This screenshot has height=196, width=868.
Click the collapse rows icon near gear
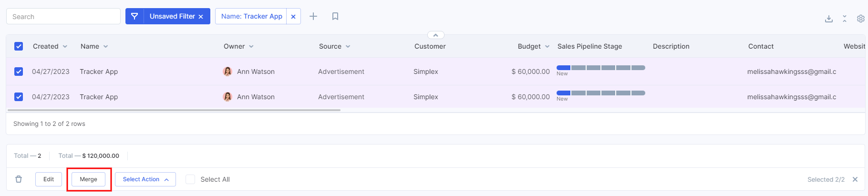point(845,19)
